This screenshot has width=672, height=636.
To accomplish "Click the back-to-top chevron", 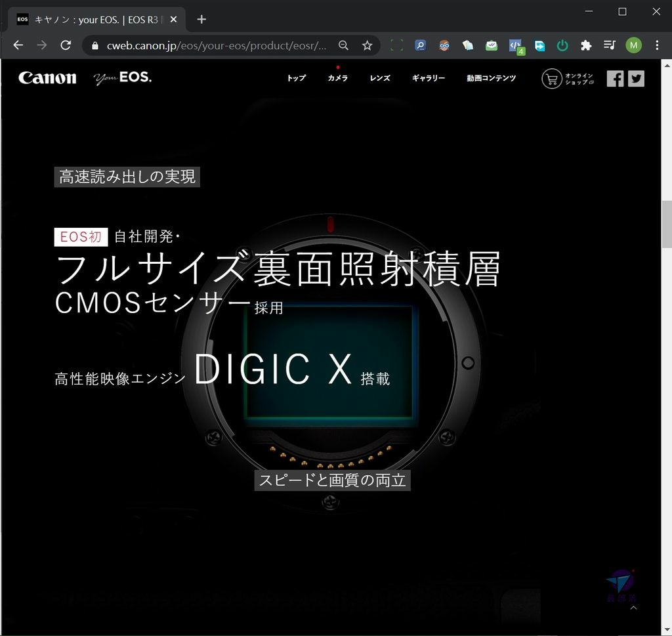I will [x=633, y=608].
